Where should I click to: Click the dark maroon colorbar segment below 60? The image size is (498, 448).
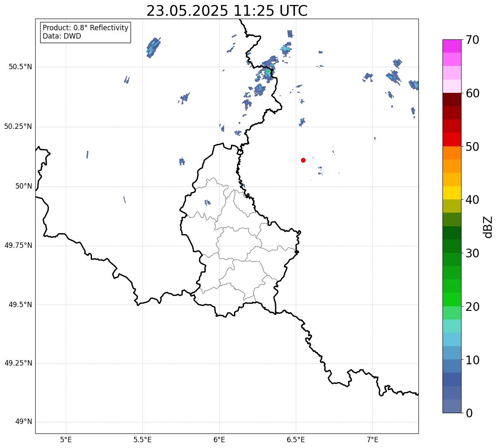[452, 99]
